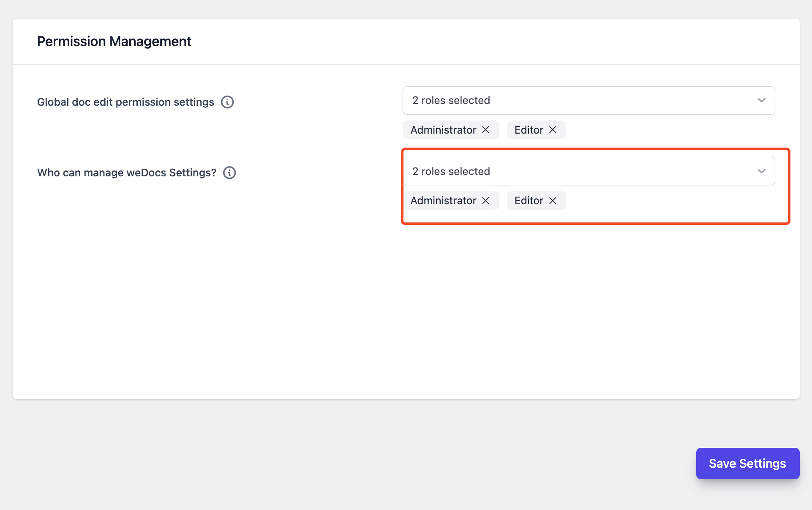Click 'Who can manage weDocs Settings?' label
Image resolution: width=812 pixels, height=510 pixels.
pyautogui.click(x=127, y=173)
